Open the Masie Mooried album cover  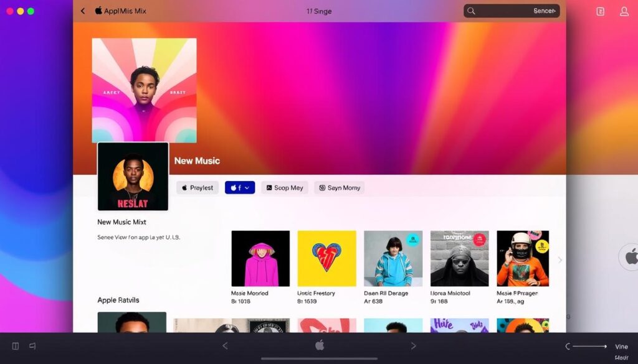pos(260,258)
